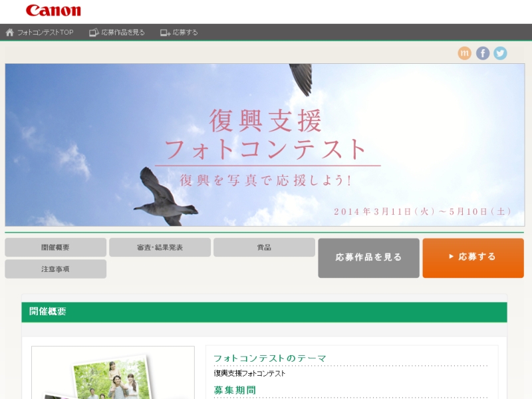Click the home icon in the nav bar

pos(10,32)
